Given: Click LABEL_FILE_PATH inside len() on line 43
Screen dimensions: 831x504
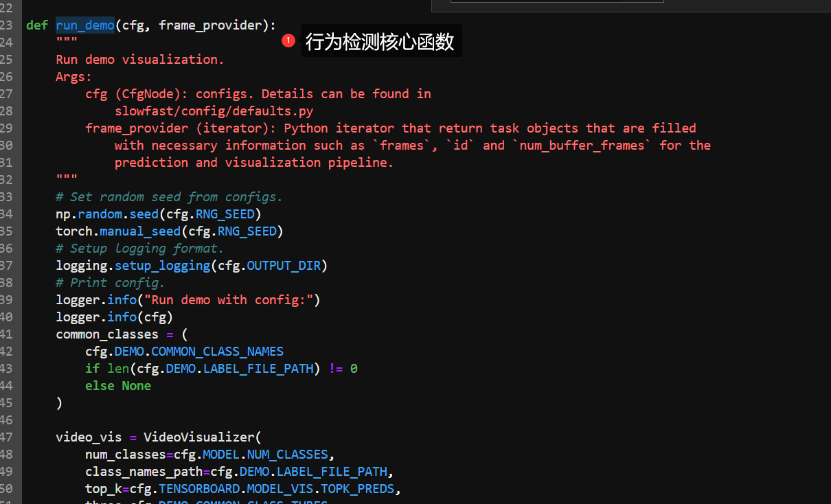Looking at the screenshot, I should click(258, 368).
